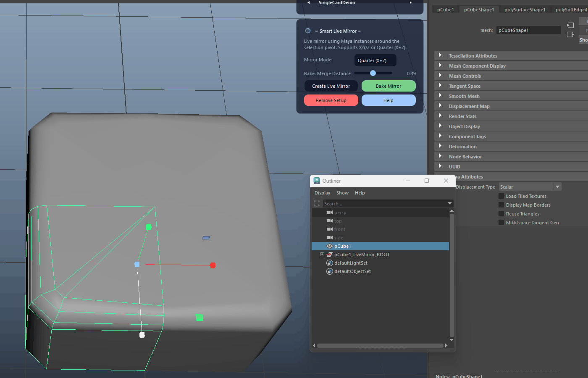
Task: Enable Load Tiled Textures checkbox
Action: [x=501, y=196]
